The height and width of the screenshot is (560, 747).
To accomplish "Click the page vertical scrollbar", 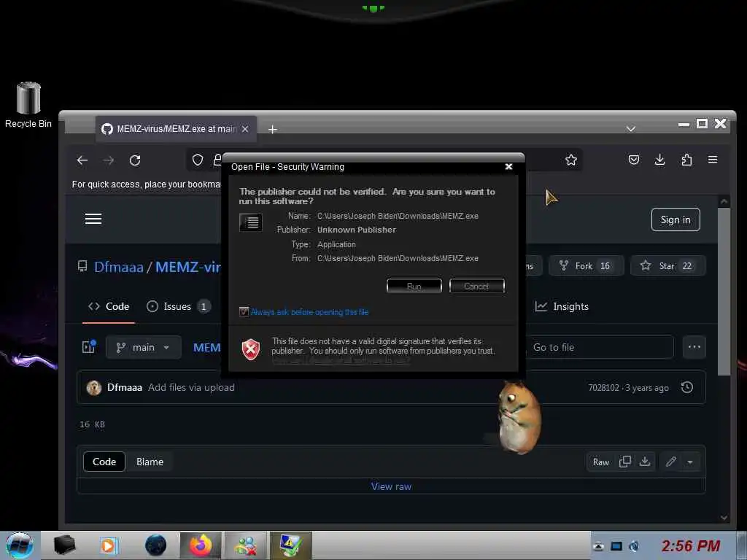I will coord(724,292).
